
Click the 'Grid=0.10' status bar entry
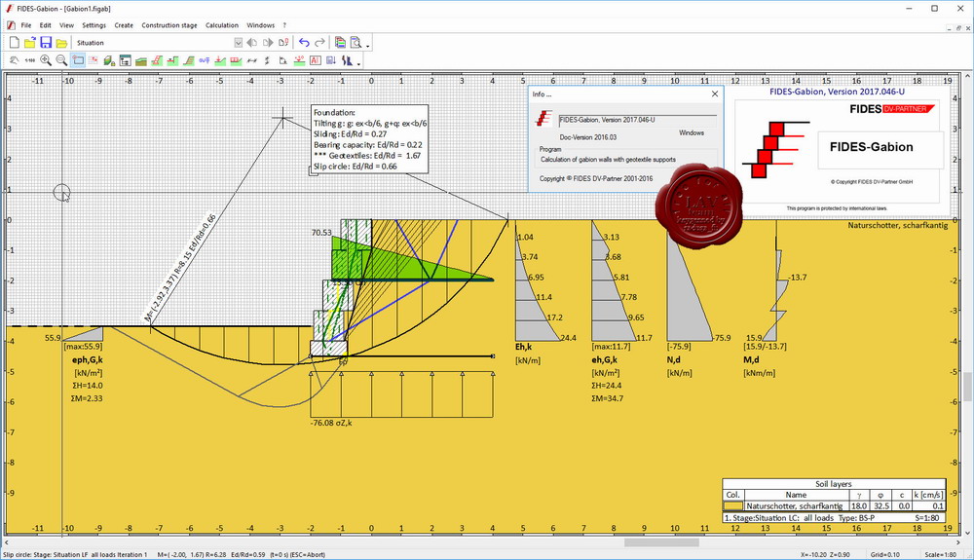[884, 554]
